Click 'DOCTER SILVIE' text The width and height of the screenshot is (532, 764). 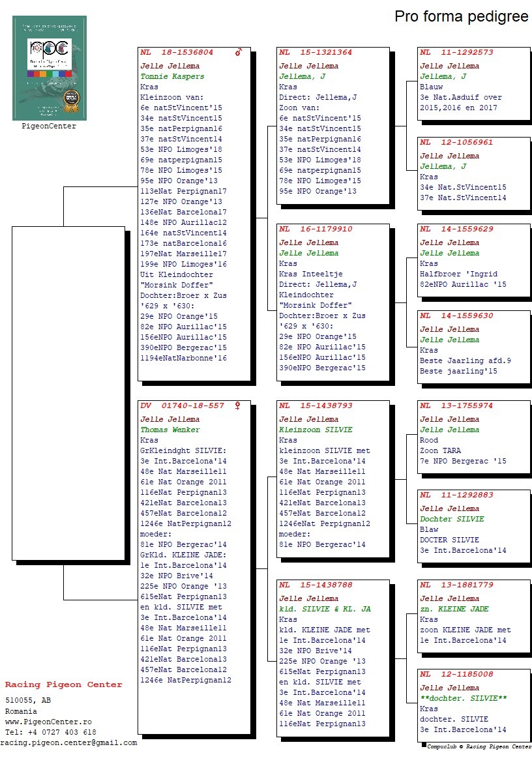[x=450, y=540]
